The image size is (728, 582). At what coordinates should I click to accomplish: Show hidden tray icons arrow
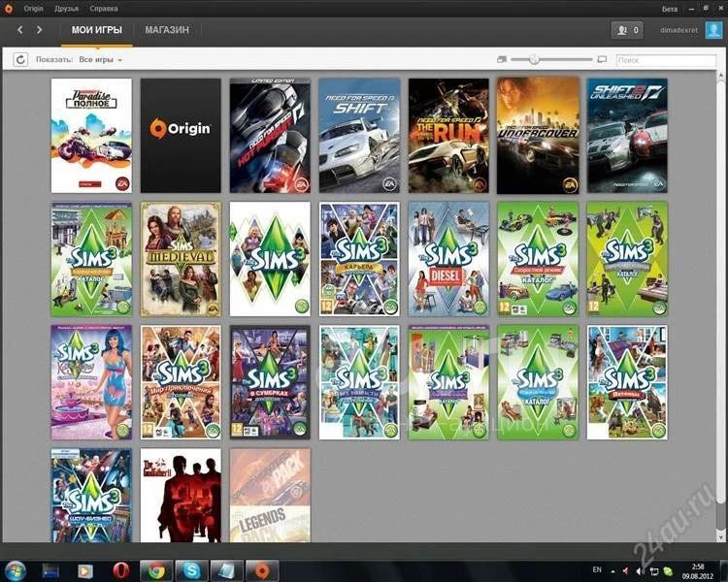coord(612,571)
